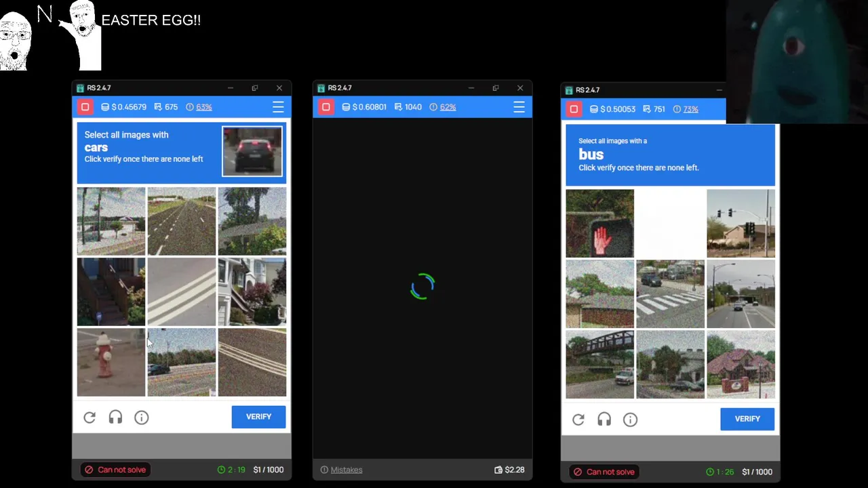Click cars example image in captcha header
Viewport: 868px width, 488px height.
252,152
